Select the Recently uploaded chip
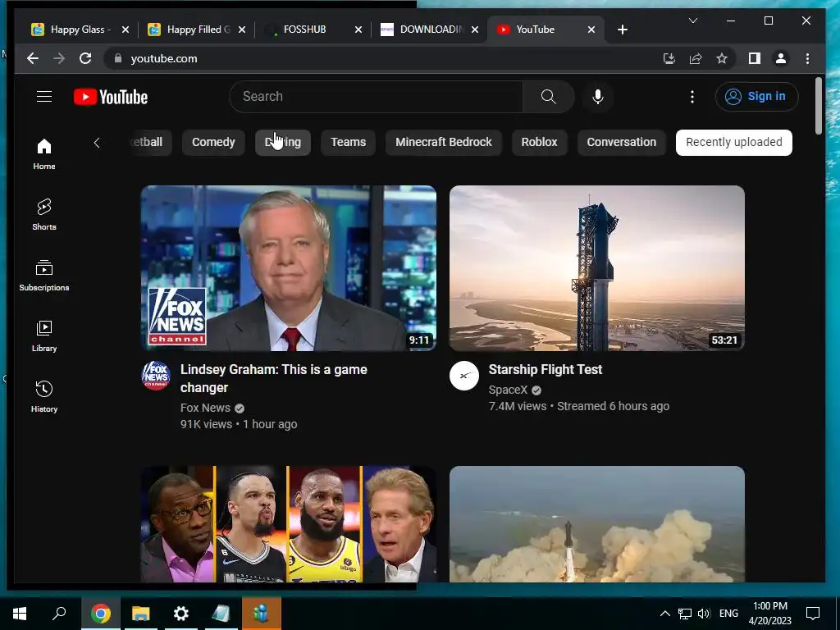The image size is (840, 630). (734, 142)
